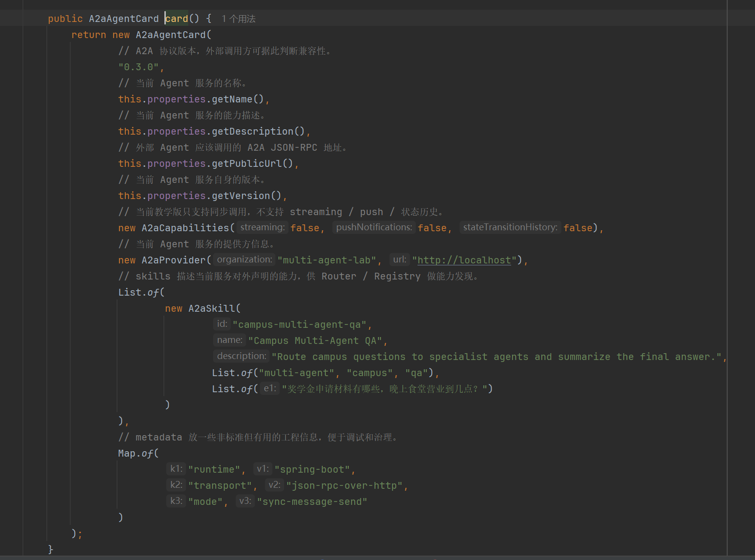
Task: Click the comment "当前 Agent 服务自身的版本"
Action: coord(192,180)
